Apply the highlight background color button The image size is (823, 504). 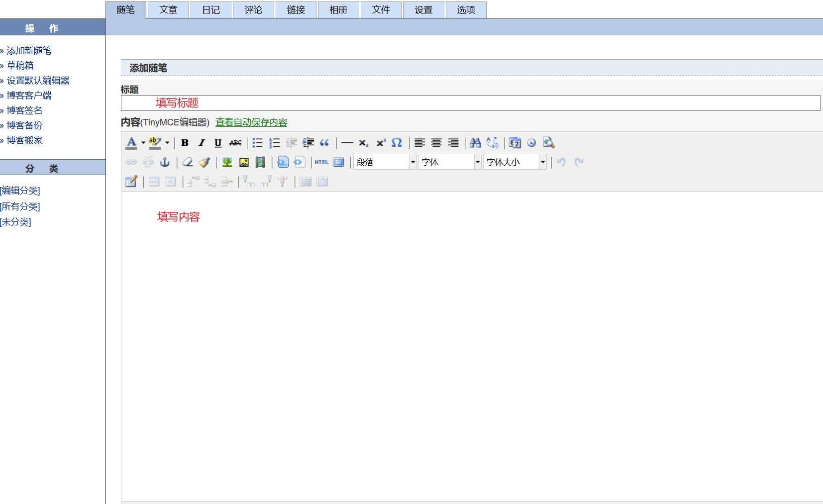point(155,143)
